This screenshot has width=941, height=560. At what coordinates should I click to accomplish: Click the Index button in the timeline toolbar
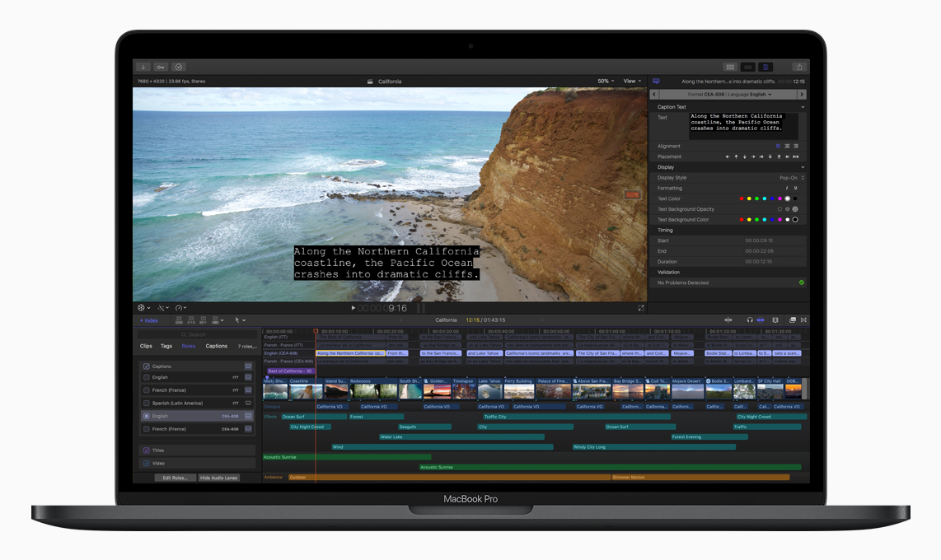point(150,320)
